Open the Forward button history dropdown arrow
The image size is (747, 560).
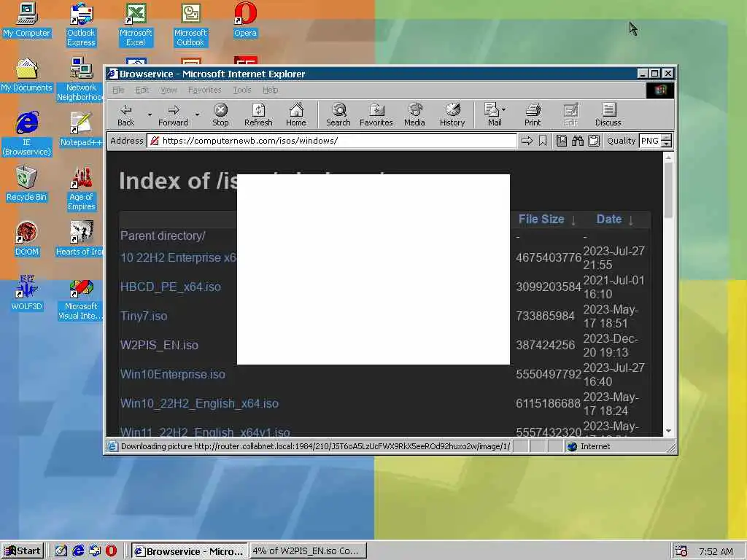pyautogui.click(x=197, y=114)
